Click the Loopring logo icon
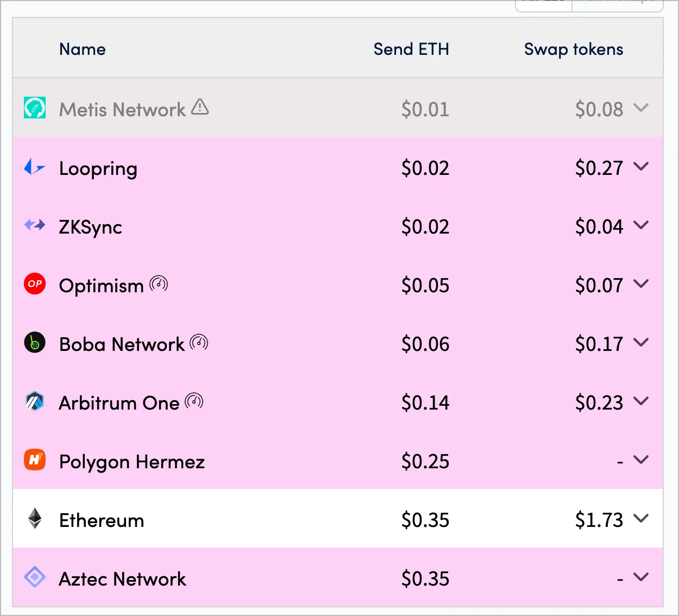Image resolution: width=679 pixels, height=616 pixels. point(35,167)
